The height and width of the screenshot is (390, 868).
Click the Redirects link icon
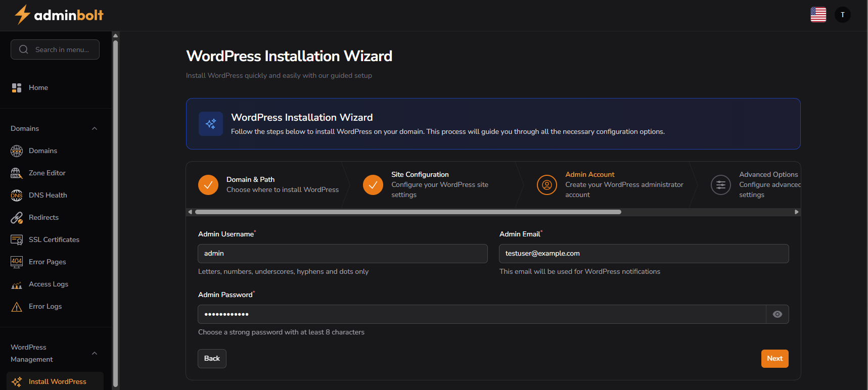tap(17, 217)
